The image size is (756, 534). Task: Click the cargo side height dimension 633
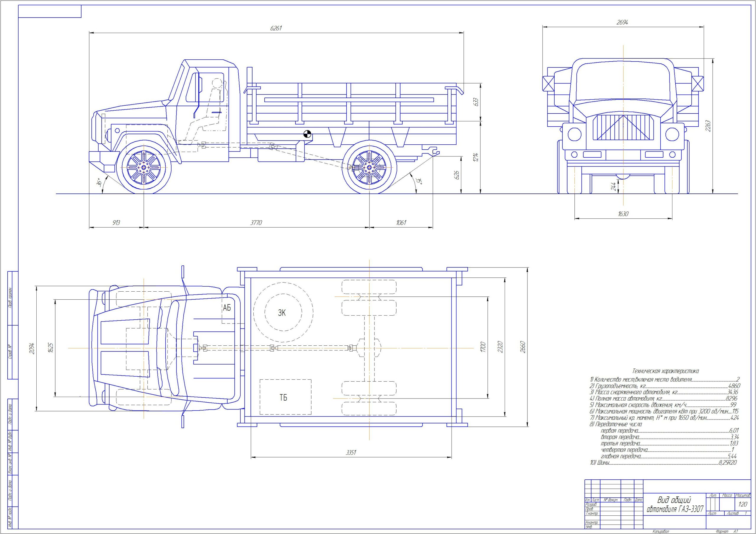point(475,102)
